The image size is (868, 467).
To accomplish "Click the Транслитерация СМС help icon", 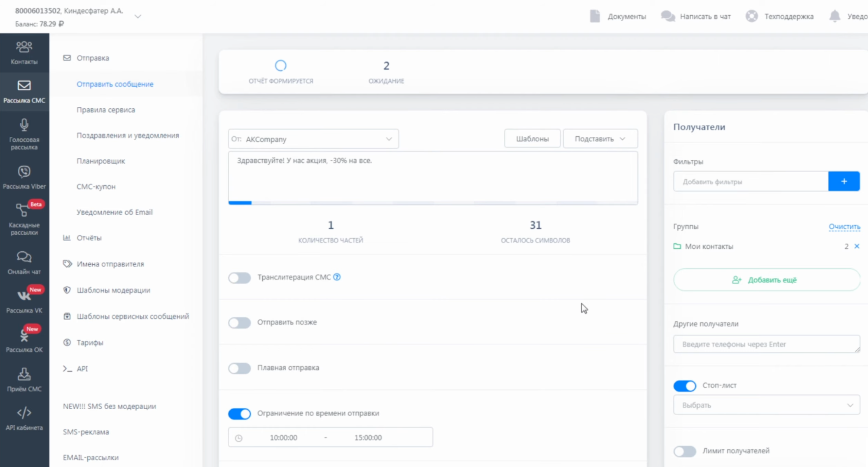I will (x=337, y=277).
